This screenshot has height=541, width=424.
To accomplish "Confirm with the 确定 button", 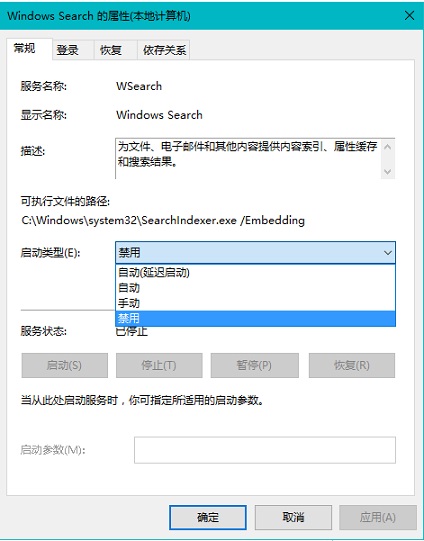I will pyautogui.click(x=208, y=517).
